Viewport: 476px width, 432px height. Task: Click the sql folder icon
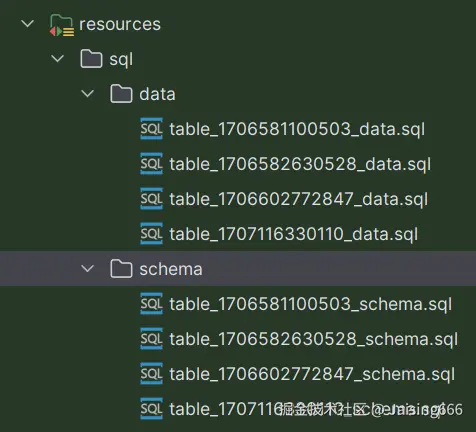point(91,59)
